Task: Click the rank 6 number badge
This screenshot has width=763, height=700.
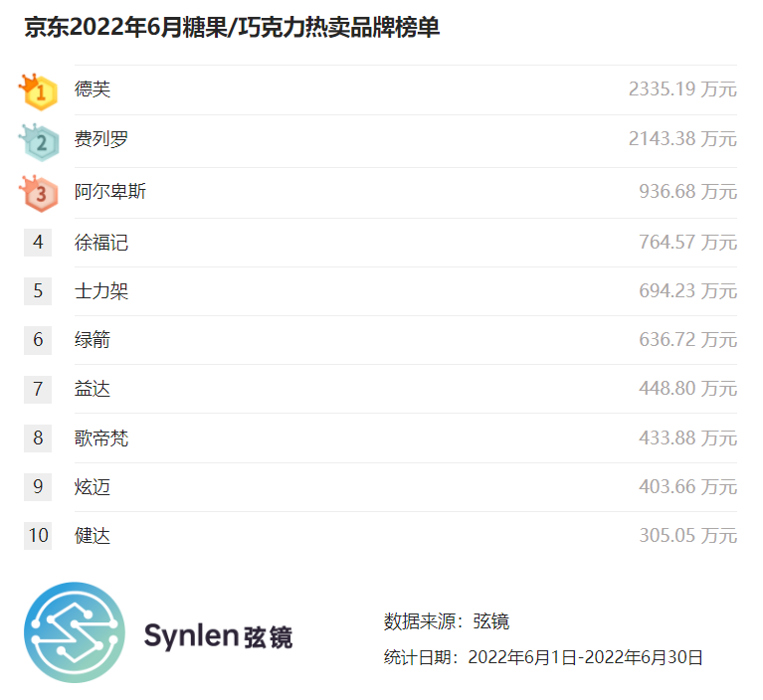Action: pos(38,340)
